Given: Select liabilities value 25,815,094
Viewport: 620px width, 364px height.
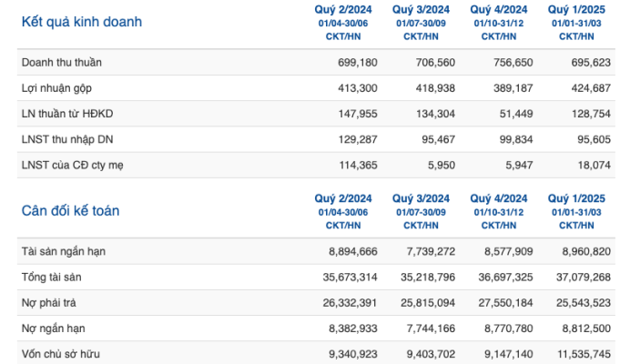Looking at the screenshot, I should [x=428, y=303].
